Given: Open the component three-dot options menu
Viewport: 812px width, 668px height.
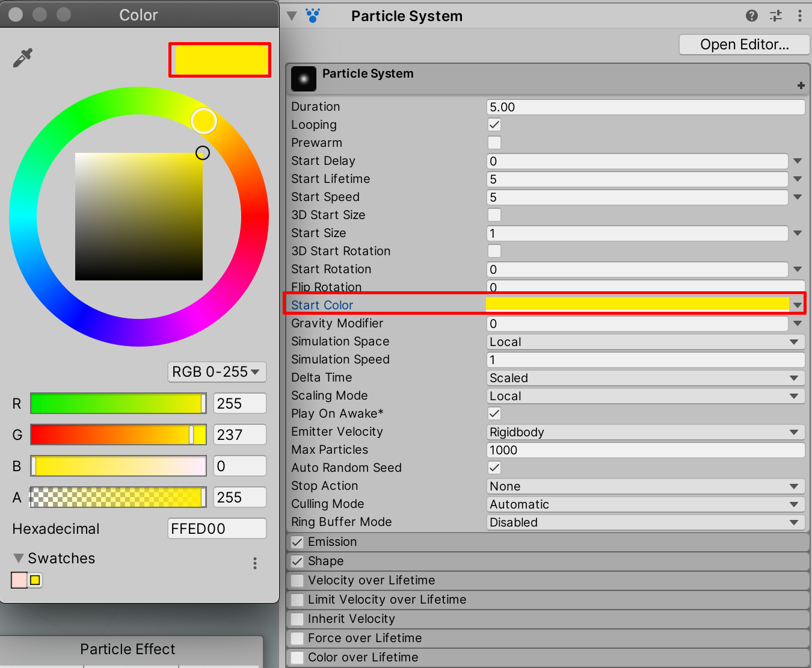Looking at the screenshot, I should (x=799, y=16).
